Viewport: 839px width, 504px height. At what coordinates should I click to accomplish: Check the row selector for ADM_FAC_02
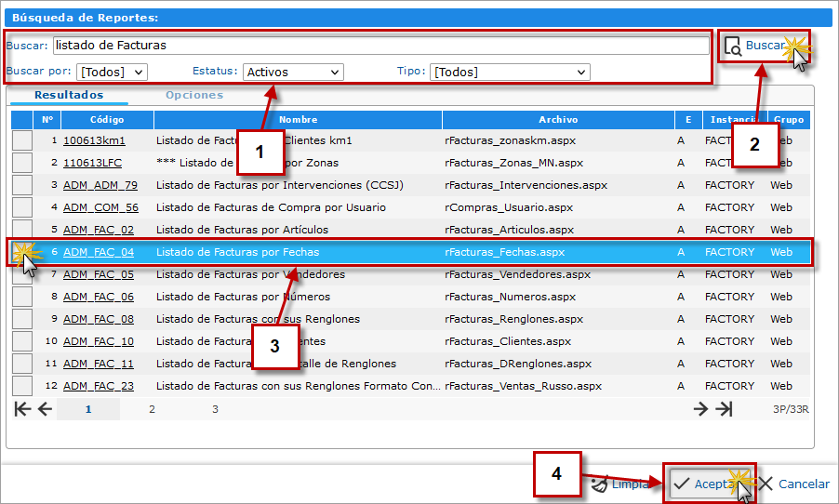pos(22,230)
